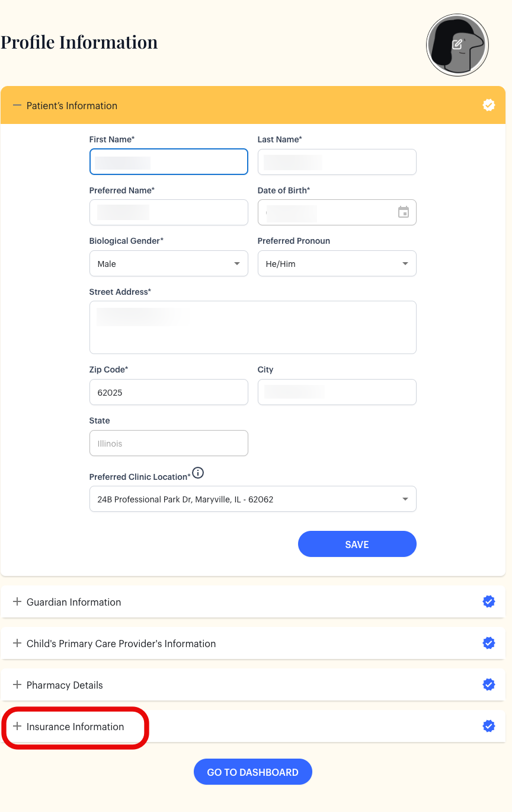Click the Zip Code input field
Image resolution: width=512 pixels, height=812 pixels.
[169, 393]
